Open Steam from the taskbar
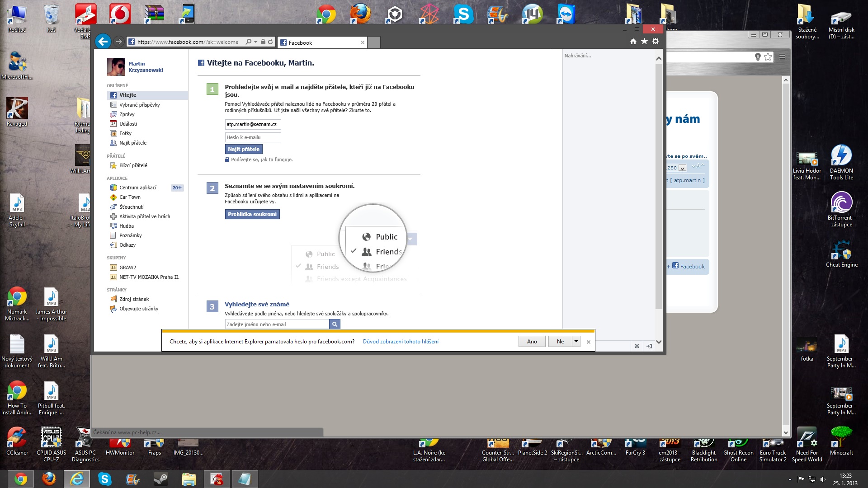Screen dimensions: 868x488 161,479
